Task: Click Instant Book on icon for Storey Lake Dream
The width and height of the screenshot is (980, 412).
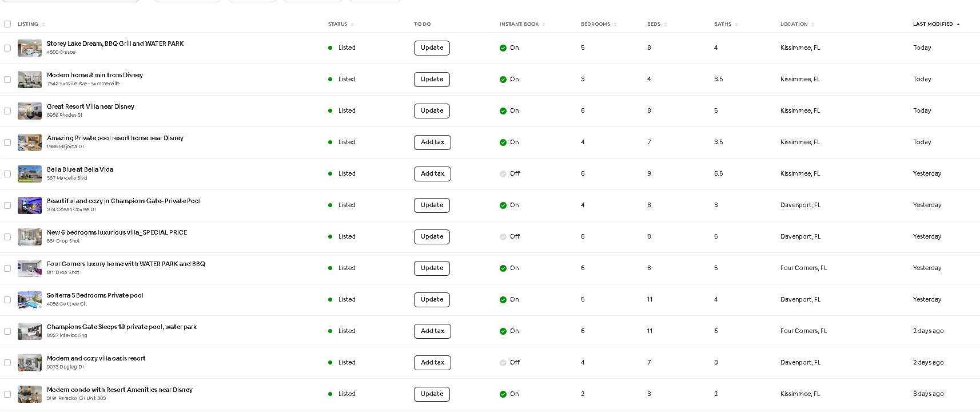Action: coord(503,48)
